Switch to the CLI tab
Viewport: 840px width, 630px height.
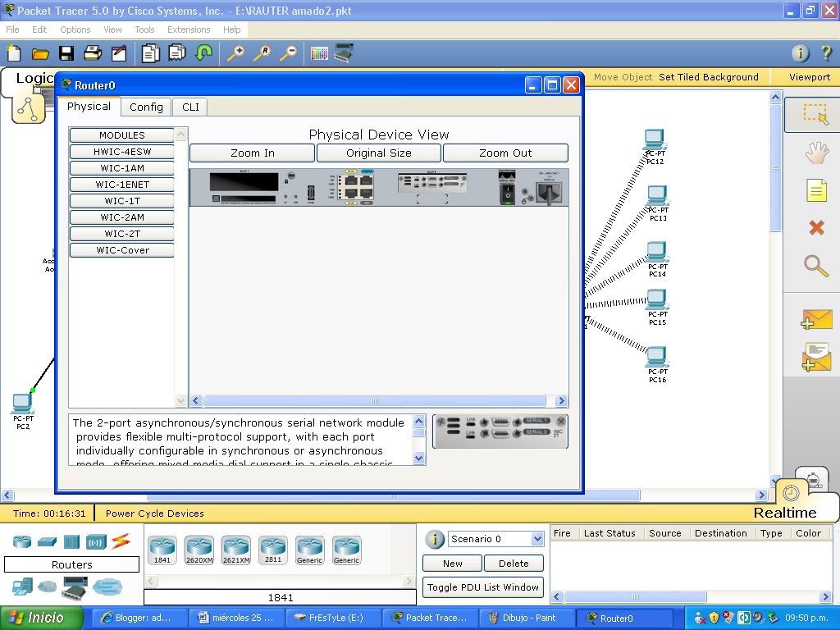pyautogui.click(x=190, y=107)
